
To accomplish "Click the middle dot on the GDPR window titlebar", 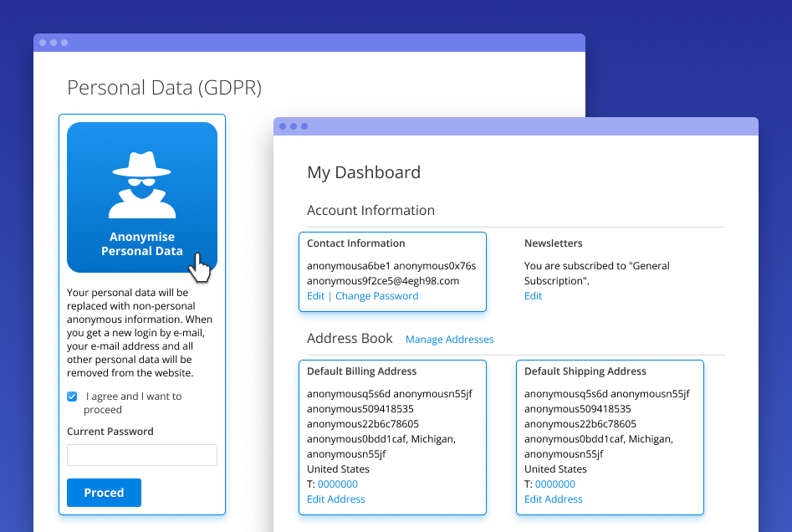I will point(53,41).
